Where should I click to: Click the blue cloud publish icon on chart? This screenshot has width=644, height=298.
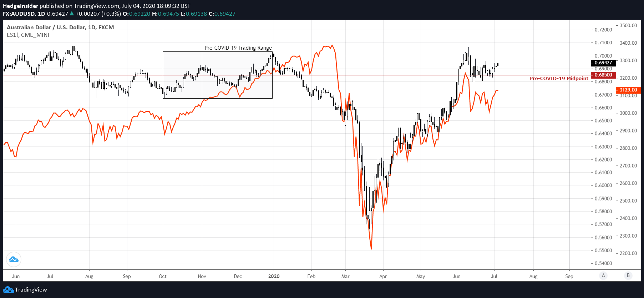pyautogui.click(x=14, y=259)
